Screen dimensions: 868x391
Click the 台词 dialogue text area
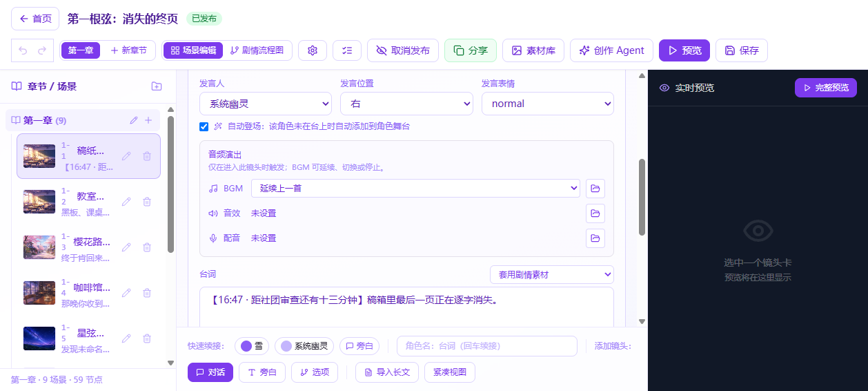pyautogui.click(x=406, y=307)
